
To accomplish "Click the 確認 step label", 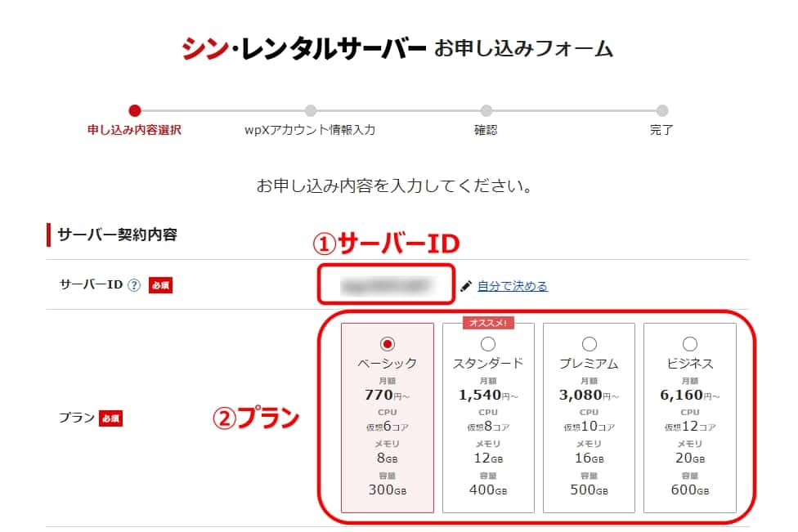I will tap(486, 130).
